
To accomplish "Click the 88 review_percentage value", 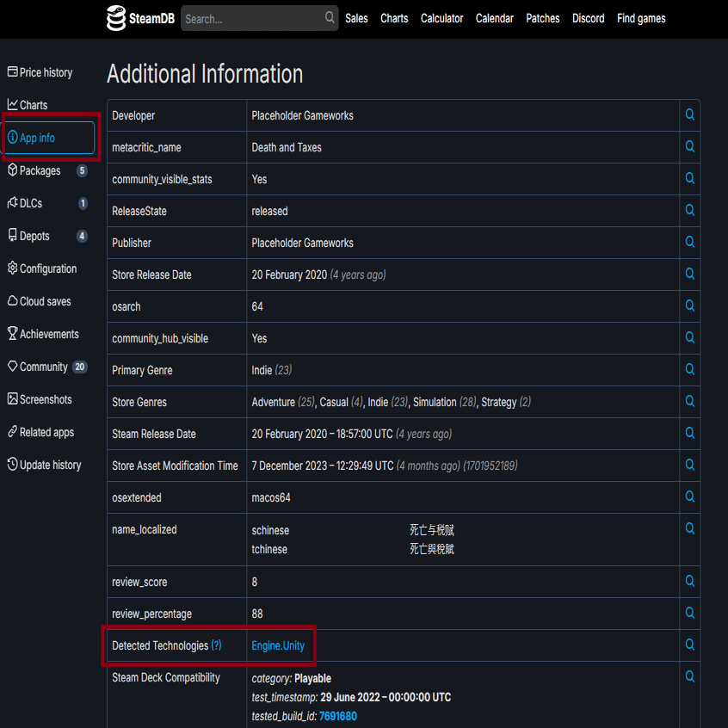I will pyautogui.click(x=257, y=614).
